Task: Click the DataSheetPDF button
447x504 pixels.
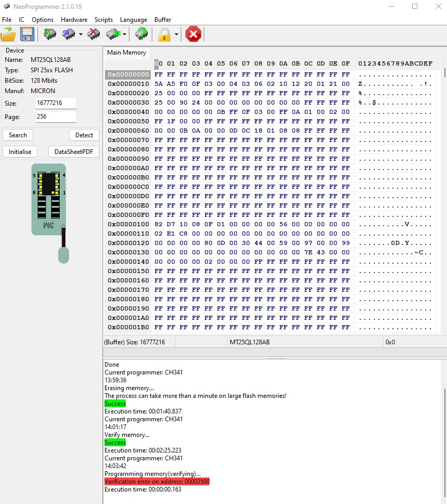Action: [73, 152]
